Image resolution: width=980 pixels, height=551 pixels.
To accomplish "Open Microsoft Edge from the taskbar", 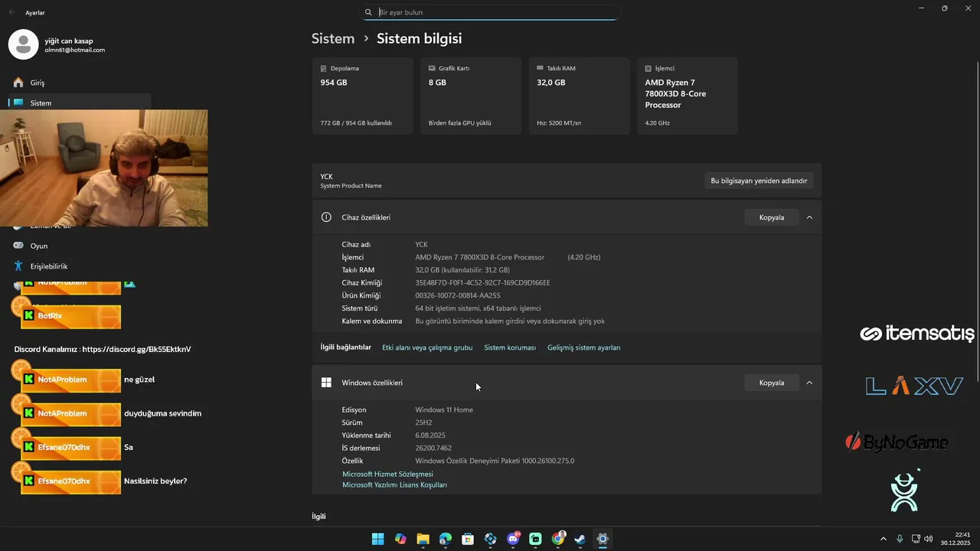I will (x=446, y=539).
